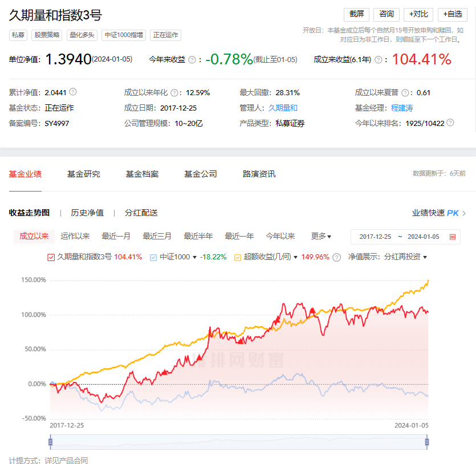Go to the 路演资讯 tab
Image resolution: width=476 pixels, height=464 pixels.
tap(259, 174)
